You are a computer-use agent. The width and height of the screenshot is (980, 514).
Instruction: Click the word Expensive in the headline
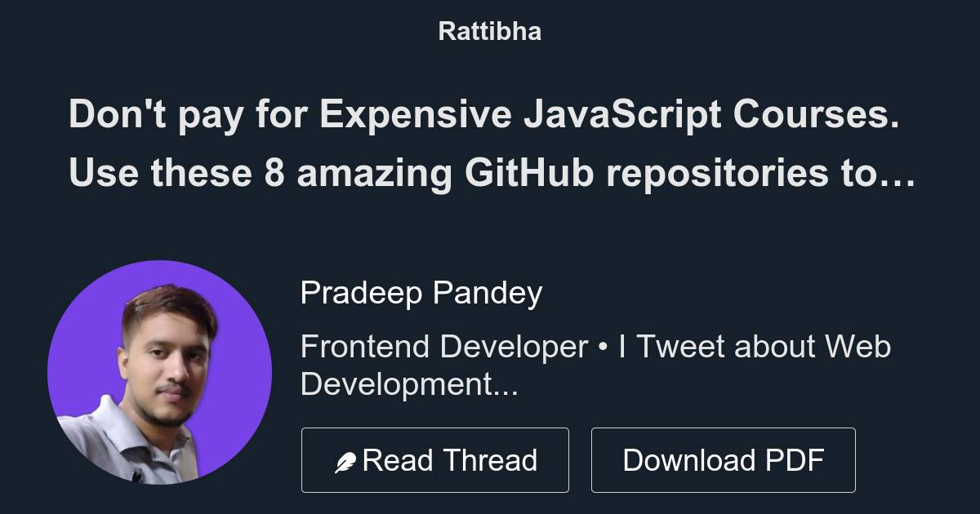point(415,115)
